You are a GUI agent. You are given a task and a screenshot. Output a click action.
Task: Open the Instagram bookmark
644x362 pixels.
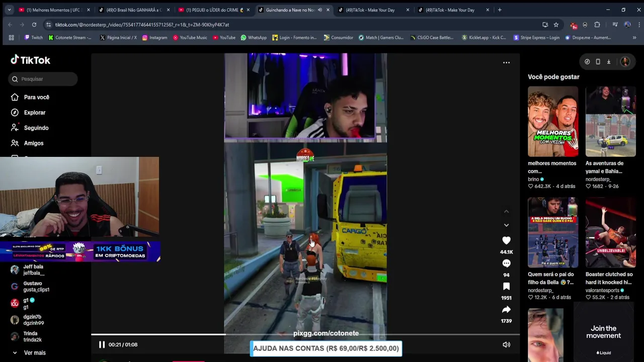pos(154,37)
